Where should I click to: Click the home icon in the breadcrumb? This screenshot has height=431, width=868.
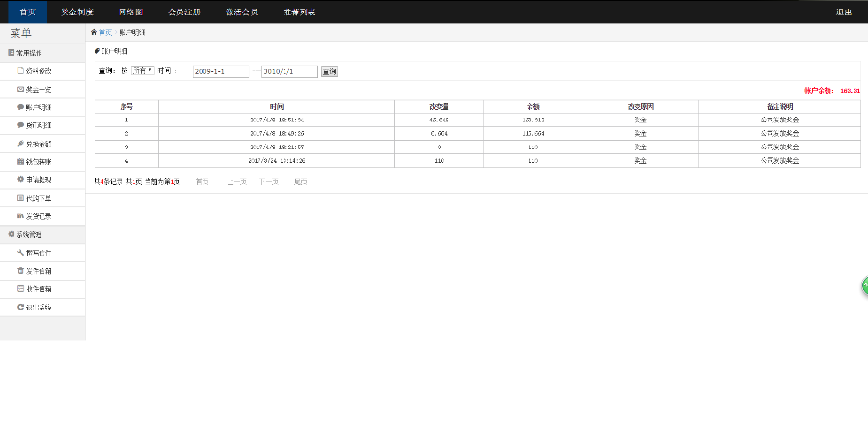click(94, 33)
